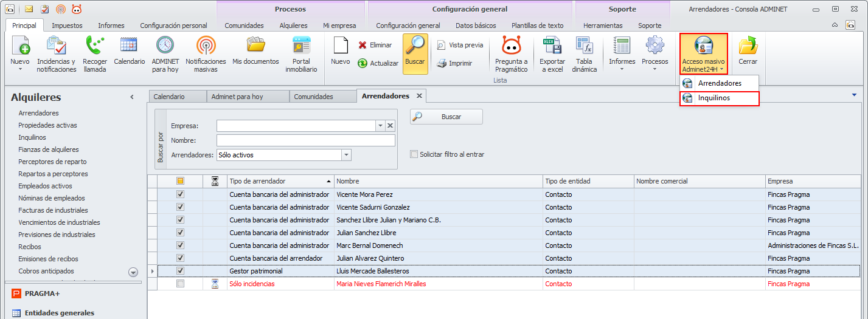
Task: Check the Maria Nieves Flamerich Miralles row checkbox
Action: pyautogui.click(x=180, y=284)
